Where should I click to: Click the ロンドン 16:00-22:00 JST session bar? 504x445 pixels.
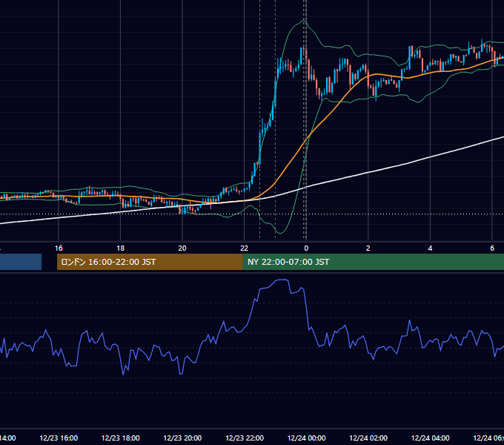tap(150, 262)
